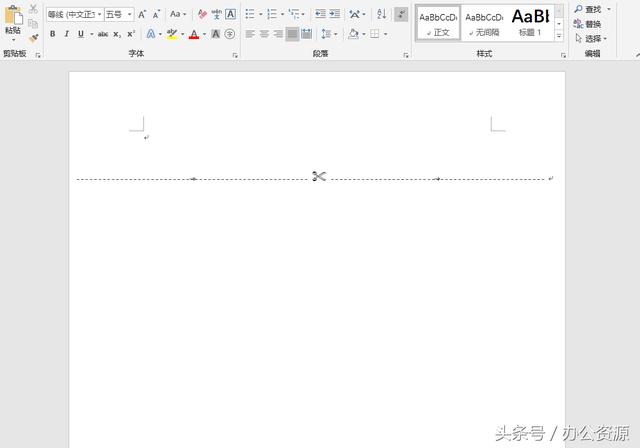This screenshot has width=640, height=448.
Task: Clear all formatting eraser icon
Action: (x=202, y=15)
